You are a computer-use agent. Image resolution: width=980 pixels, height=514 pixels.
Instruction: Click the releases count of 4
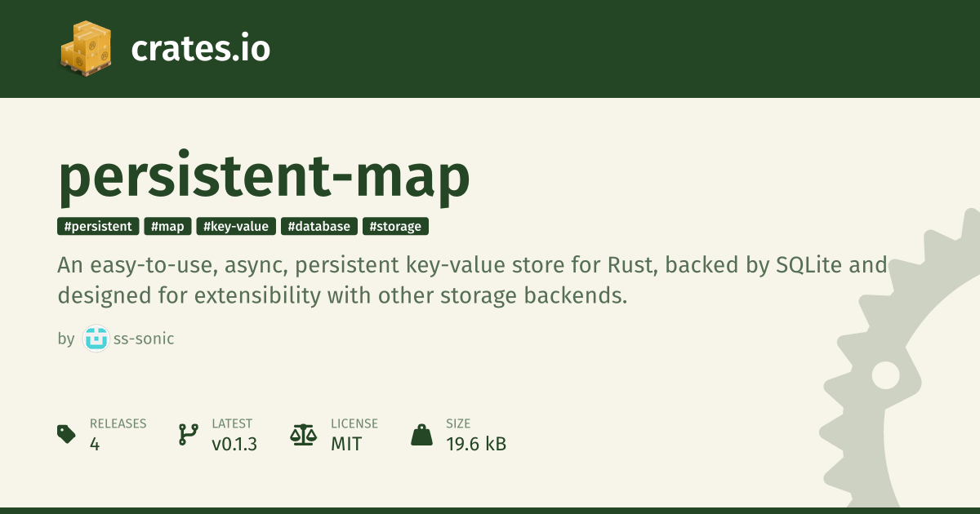95,444
